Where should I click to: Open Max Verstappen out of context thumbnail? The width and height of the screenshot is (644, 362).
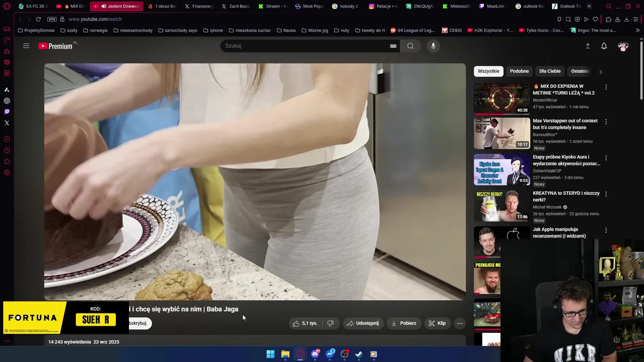[502, 133]
